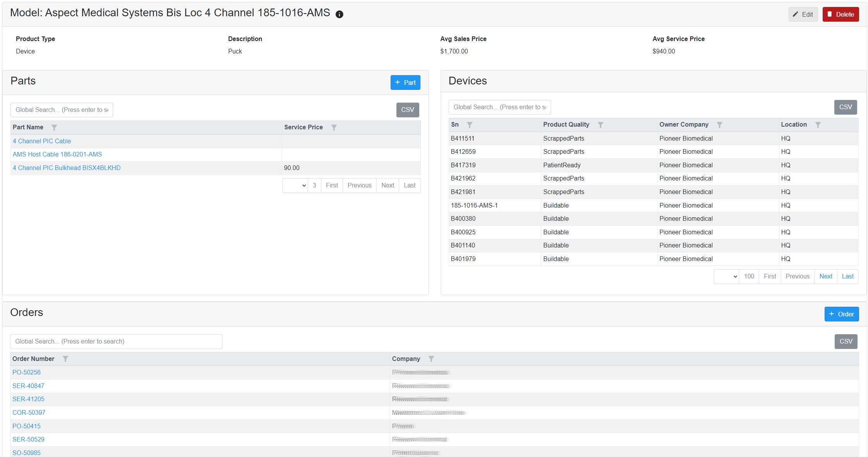Sort by Part Name column header
The image size is (868, 457).
click(28, 127)
